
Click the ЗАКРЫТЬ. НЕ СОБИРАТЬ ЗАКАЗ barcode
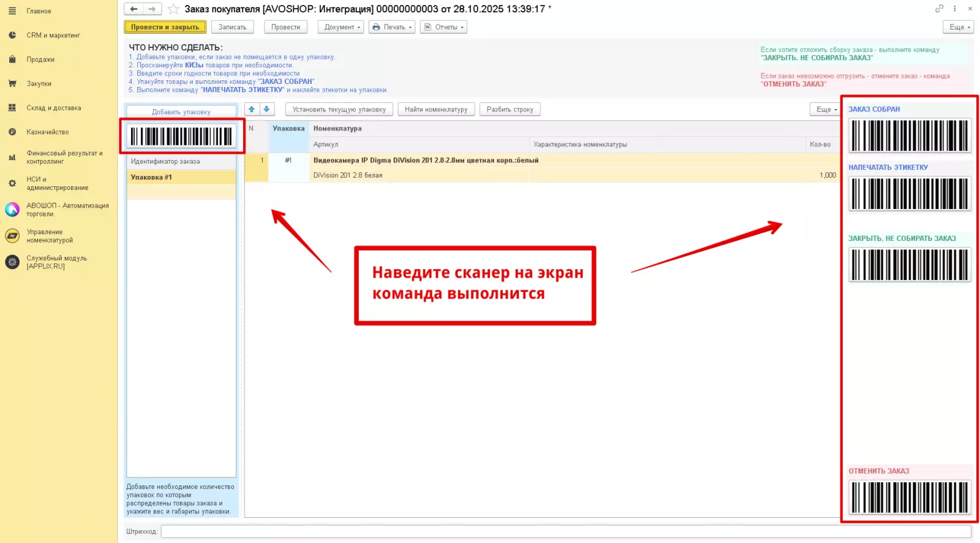[x=910, y=265]
